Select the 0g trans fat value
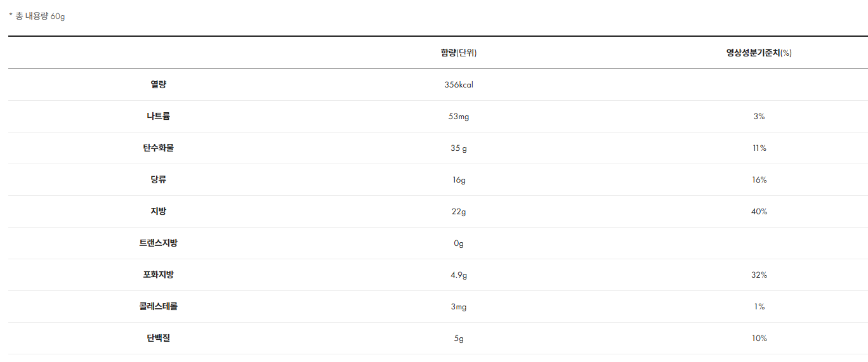This screenshot has width=868, height=362. tap(458, 243)
